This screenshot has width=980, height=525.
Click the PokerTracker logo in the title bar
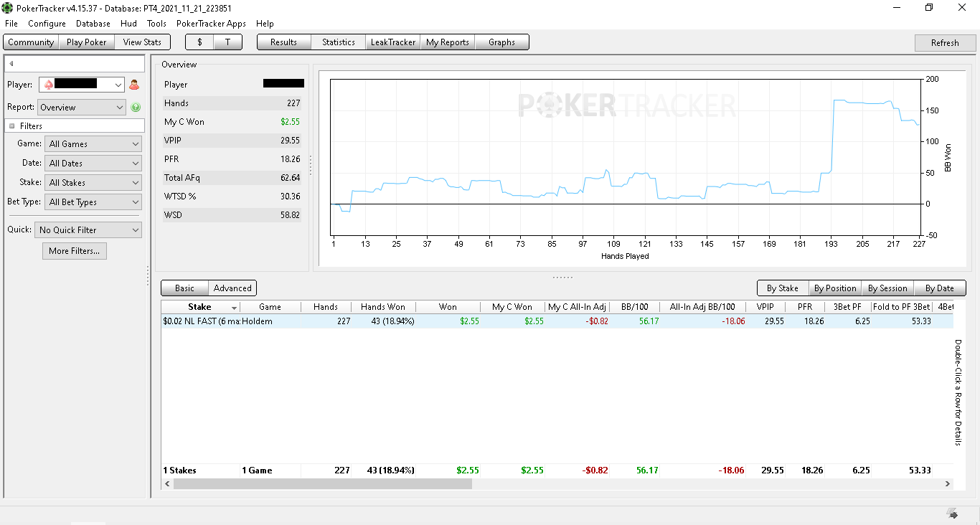click(8, 8)
